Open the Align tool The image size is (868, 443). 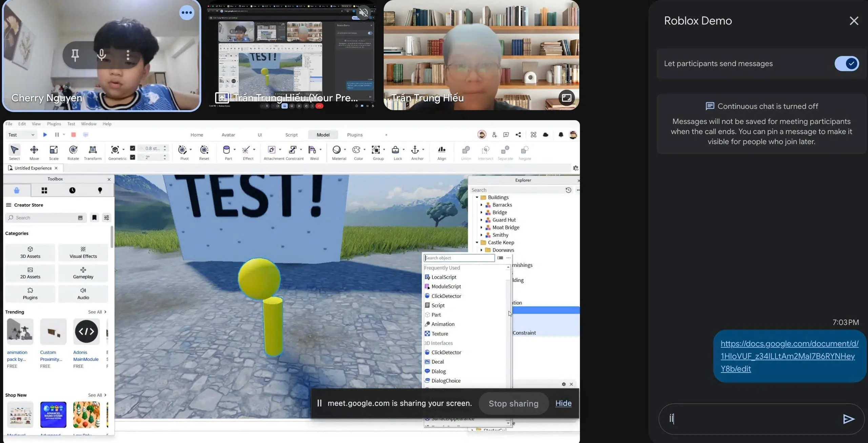pos(442,152)
